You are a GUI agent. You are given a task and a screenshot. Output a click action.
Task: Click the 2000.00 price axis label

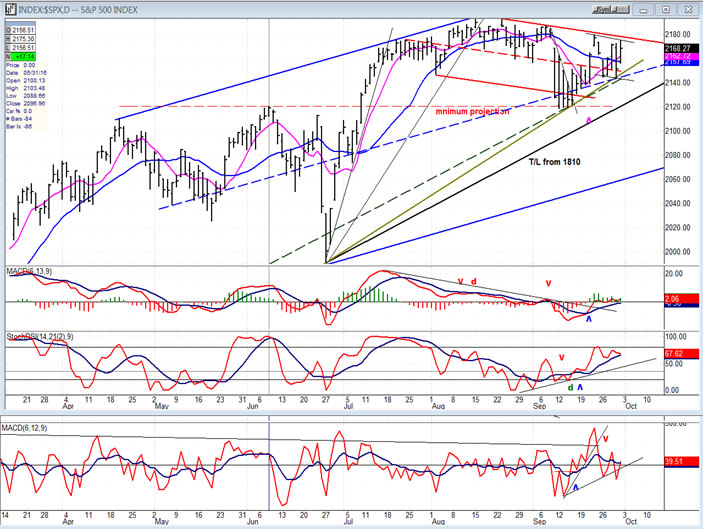point(678,252)
